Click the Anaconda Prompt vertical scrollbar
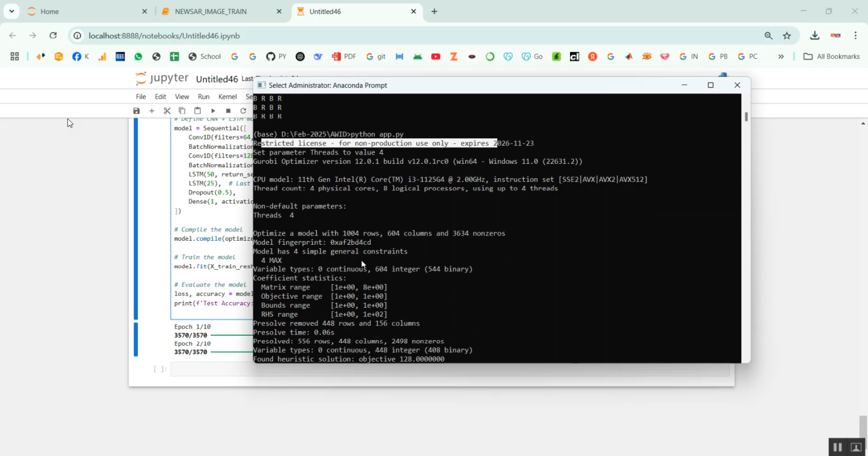868x456 pixels. (x=746, y=231)
